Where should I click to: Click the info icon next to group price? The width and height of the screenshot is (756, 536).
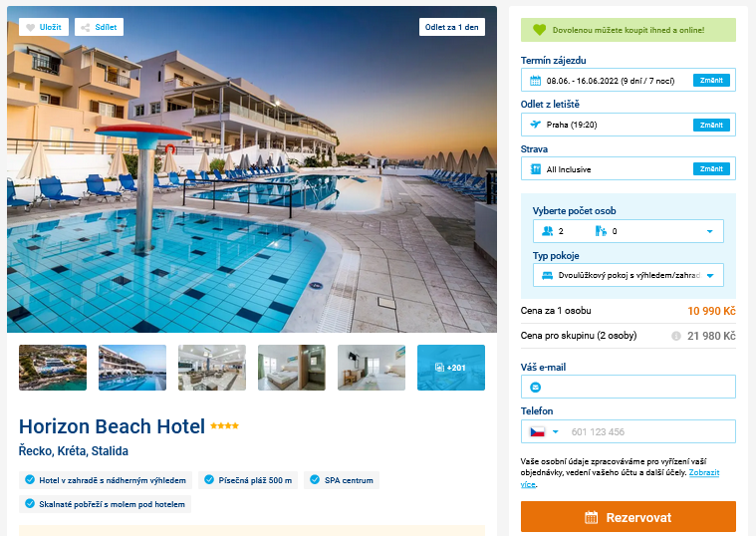676,336
